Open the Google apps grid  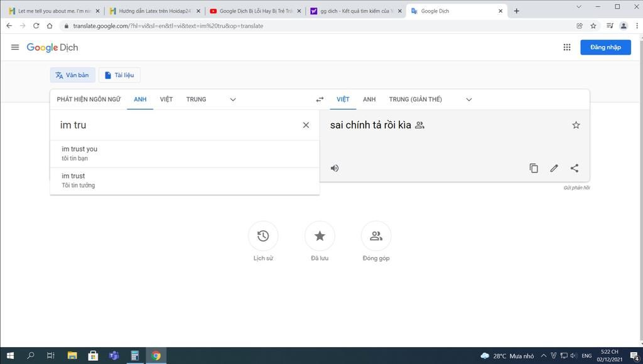coord(567,47)
